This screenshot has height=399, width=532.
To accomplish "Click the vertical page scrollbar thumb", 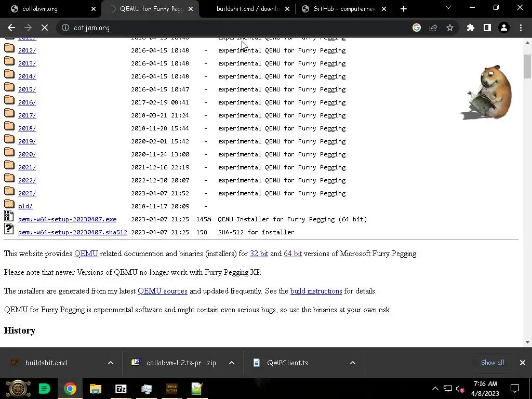I will click(527, 66).
